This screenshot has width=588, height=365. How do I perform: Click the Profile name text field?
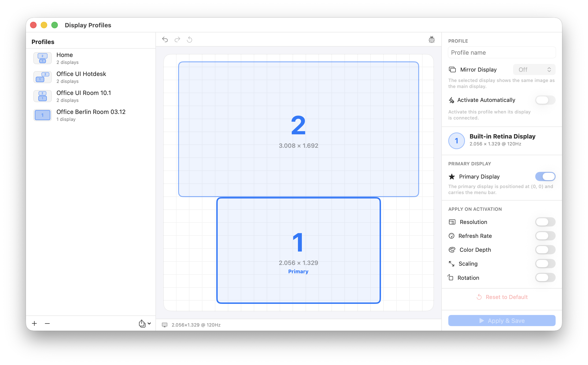coord(502,52)
